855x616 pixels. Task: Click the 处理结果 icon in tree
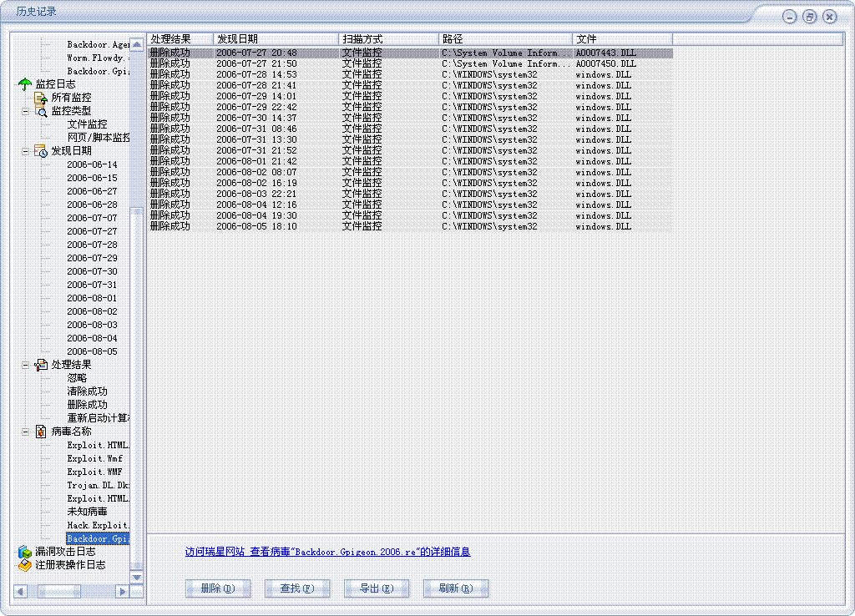point(41,365)
